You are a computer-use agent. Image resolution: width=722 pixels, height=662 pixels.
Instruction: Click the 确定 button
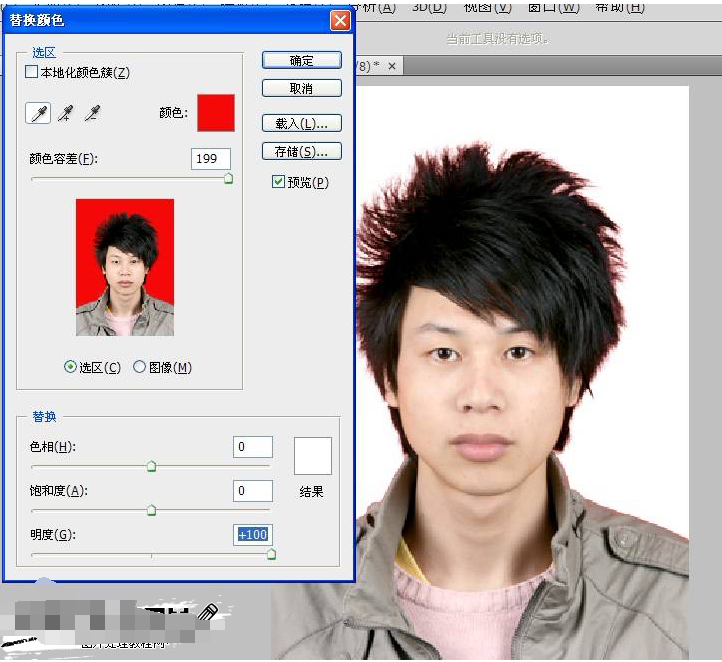point(302,60)
